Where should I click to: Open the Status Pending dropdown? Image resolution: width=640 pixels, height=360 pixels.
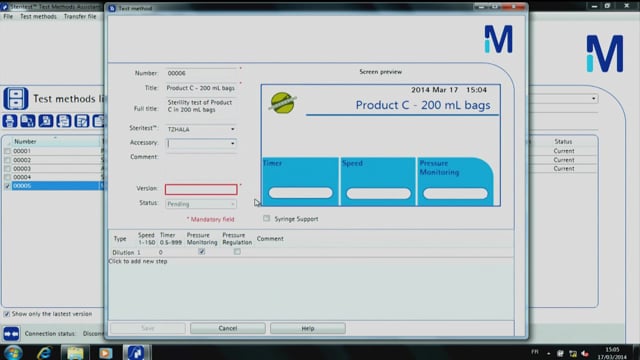232,204
